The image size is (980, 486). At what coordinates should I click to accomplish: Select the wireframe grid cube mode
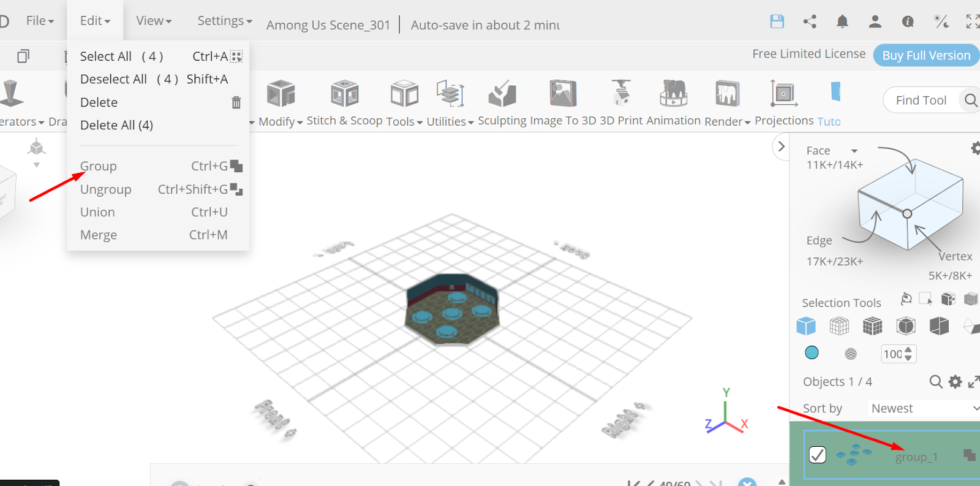point(839,326)
